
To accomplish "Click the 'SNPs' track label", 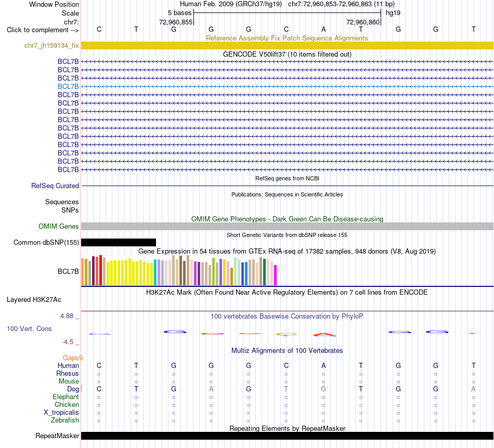I will 70,210.
